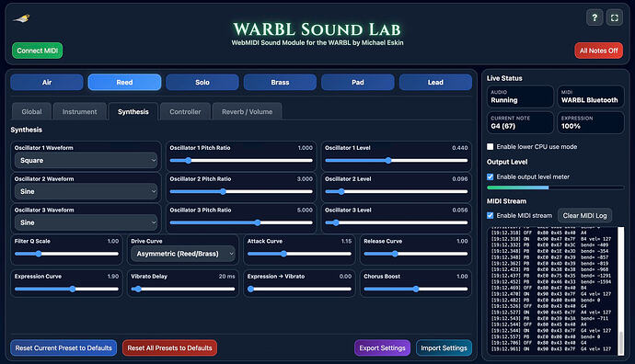Screen dimensions: 635x364
Task: Open Oscillator 1 Waveform dropdown
Action: [x=86, y=161]
